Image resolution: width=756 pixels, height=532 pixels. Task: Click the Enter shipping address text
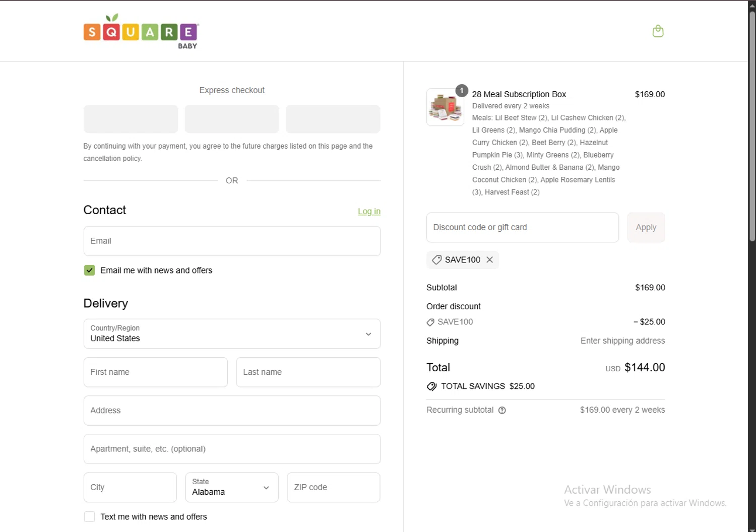click(x=622, y=341)
